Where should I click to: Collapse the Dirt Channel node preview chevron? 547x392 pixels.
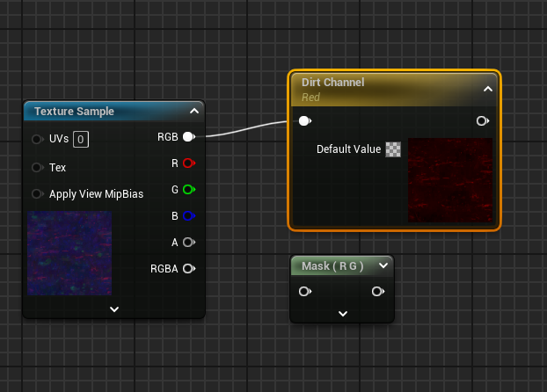pyautogui.click(x=488, y=89)
